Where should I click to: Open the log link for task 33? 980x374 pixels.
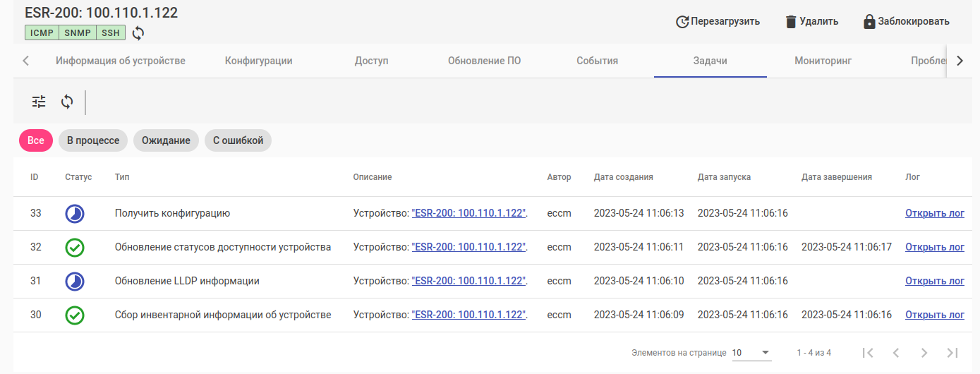click(x=934, y=213)
